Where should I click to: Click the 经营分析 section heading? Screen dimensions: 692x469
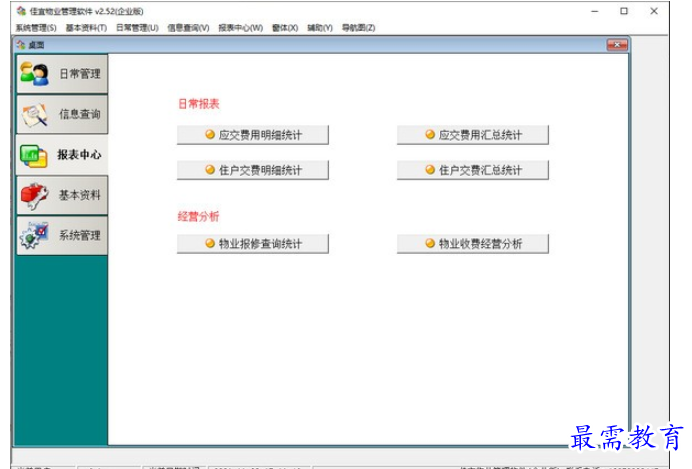click(x=199, y=217)
